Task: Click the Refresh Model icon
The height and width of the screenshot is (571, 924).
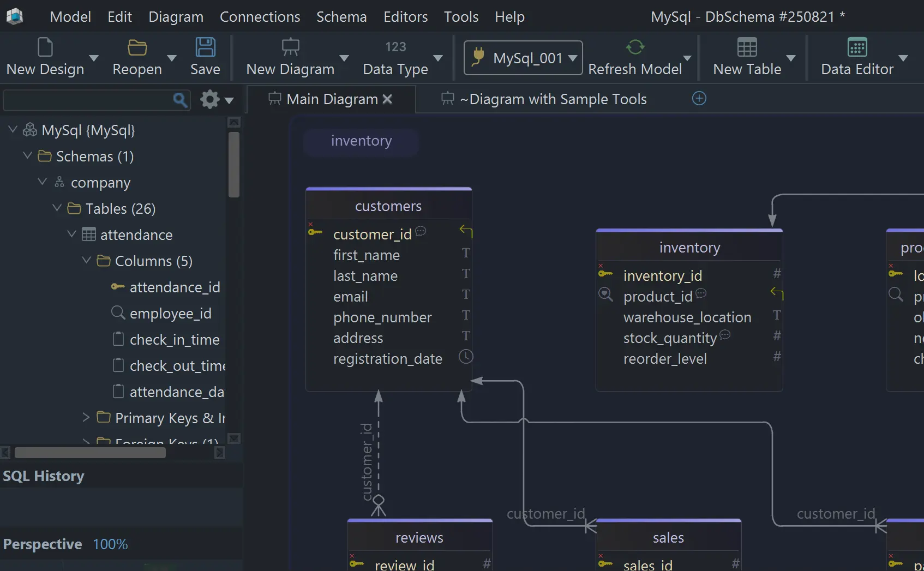Action: (x=635, y=47)
